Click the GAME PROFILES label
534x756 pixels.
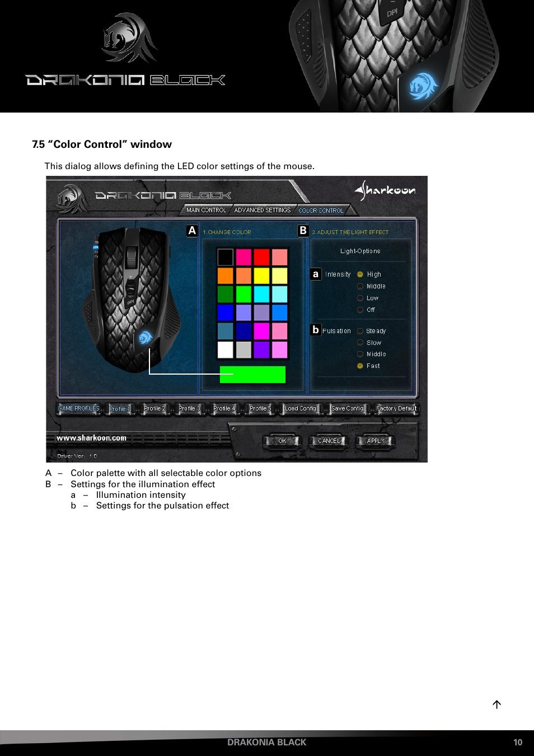tap(79, 409)
